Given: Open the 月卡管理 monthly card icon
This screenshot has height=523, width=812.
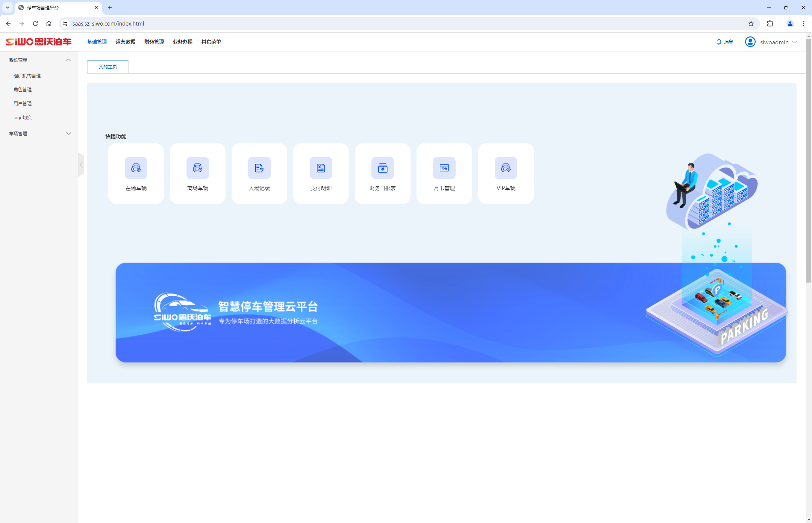Looking at the screenshot, I should click(x=444, y=168).
